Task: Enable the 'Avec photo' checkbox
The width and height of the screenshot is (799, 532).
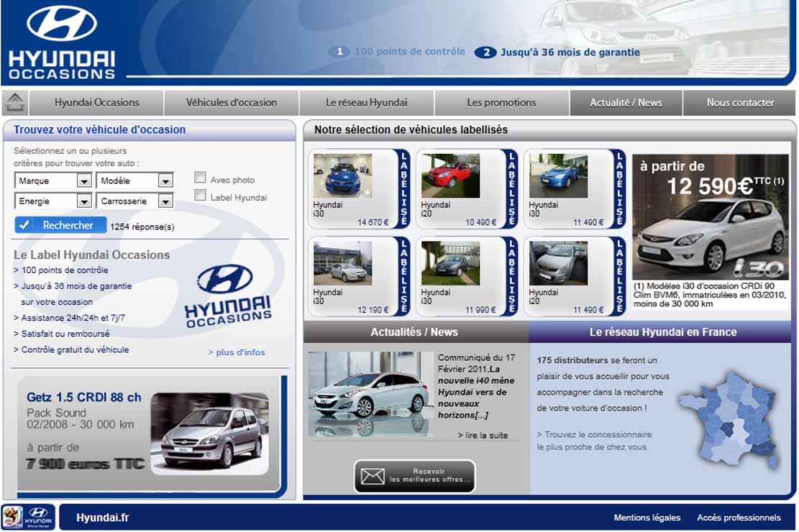Action: [x=200, y=178]
